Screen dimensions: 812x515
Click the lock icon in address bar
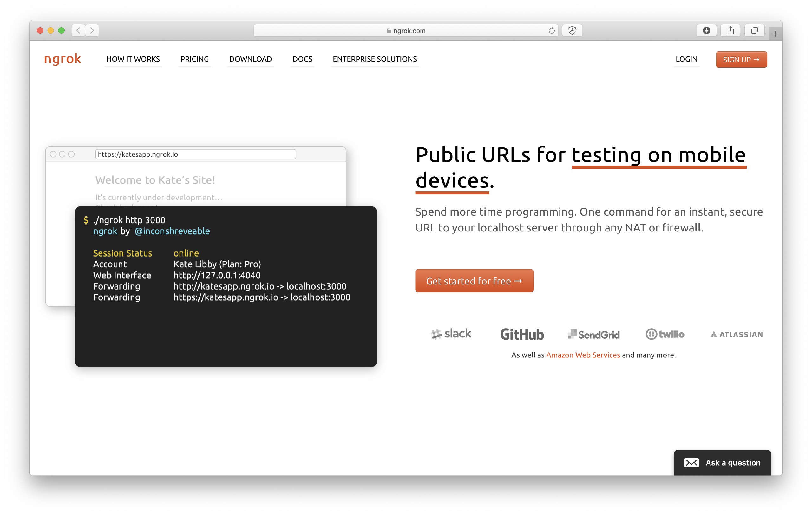[389, 31]
